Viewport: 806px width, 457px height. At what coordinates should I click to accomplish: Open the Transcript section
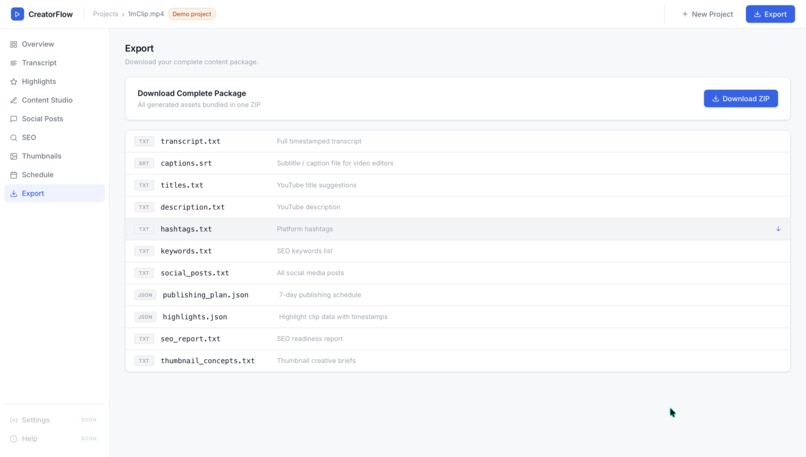[x=54, y=63]
